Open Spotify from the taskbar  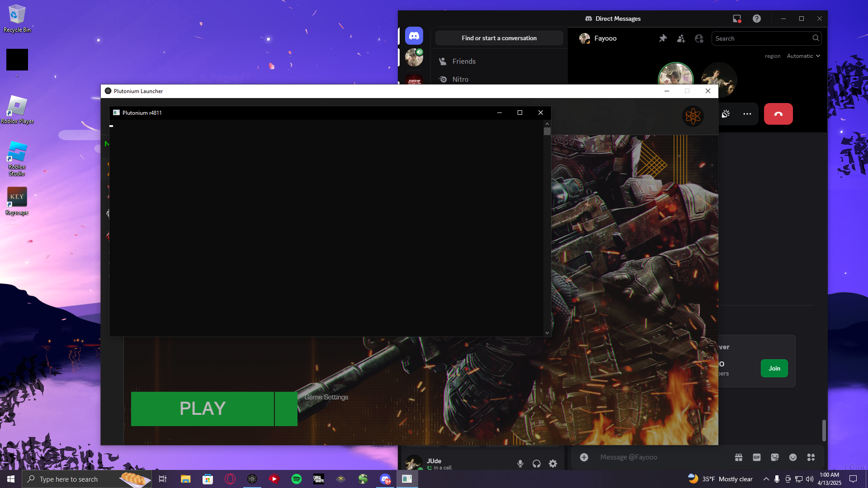tap(297, 479)
